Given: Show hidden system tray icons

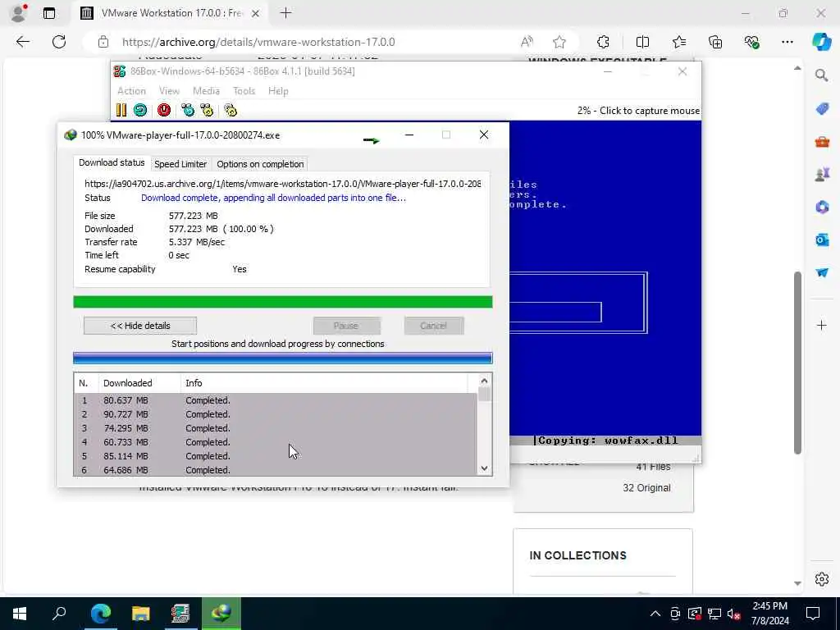Looking at the screenshot, I should point(655,614).
